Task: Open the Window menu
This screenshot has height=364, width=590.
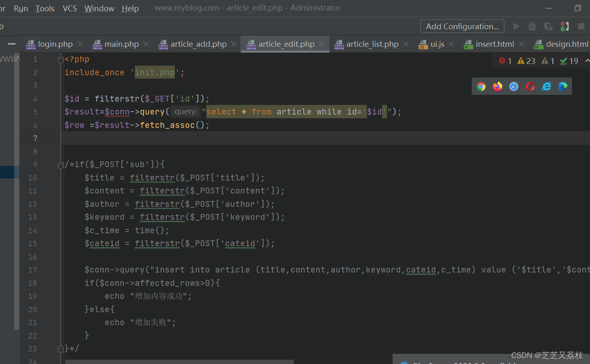Action: pyautogui.click(x=99, y=8)
